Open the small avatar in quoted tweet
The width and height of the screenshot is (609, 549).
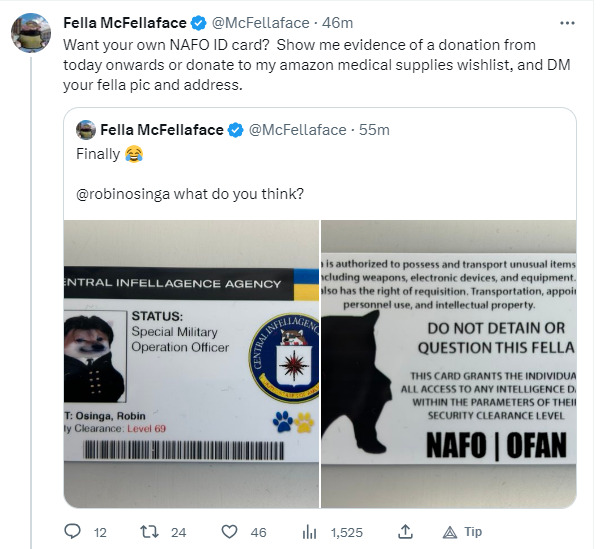pyautogui.click(x=86, y=130)
